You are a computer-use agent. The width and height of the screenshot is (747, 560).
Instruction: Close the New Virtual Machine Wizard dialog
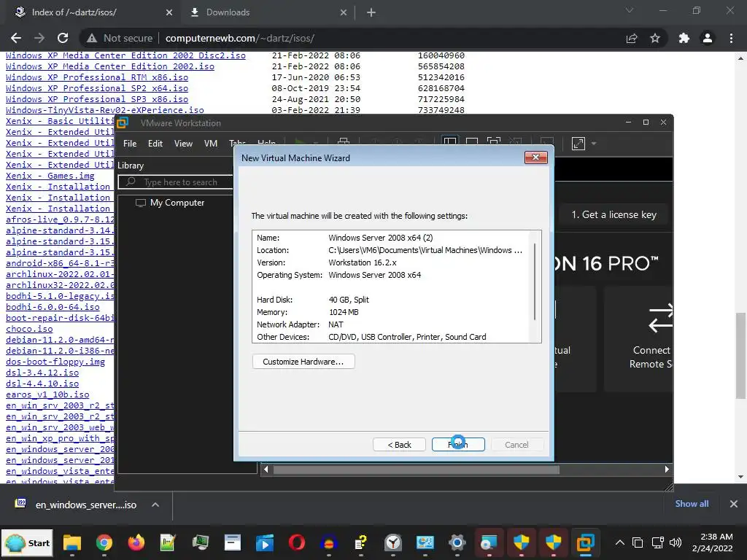click(x=535, y=157)
